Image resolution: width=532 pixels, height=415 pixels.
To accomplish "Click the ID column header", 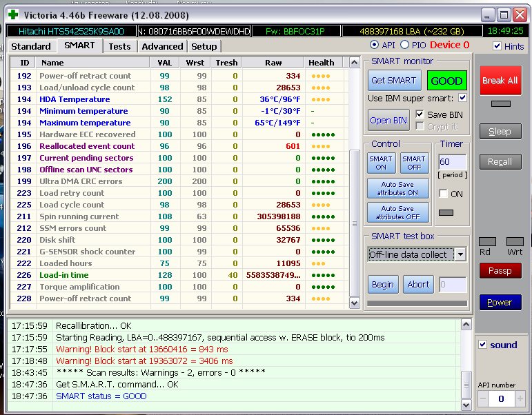I will [24, 63].
